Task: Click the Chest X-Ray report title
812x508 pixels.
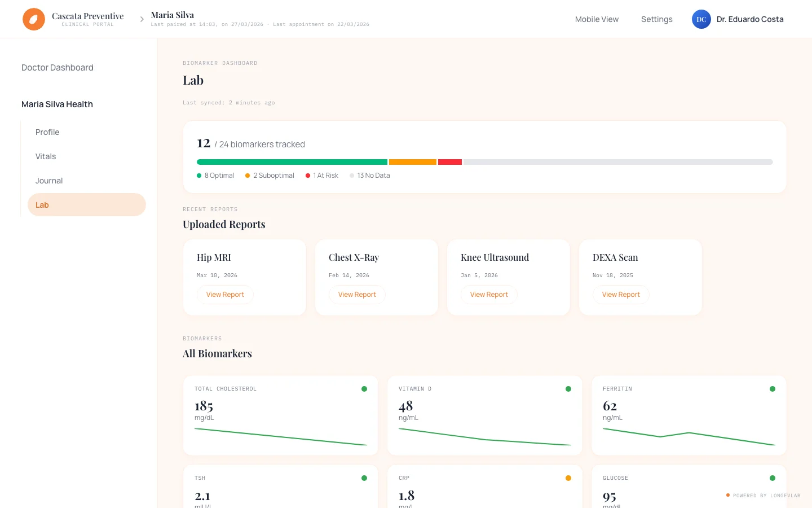Action: (354, 257)
